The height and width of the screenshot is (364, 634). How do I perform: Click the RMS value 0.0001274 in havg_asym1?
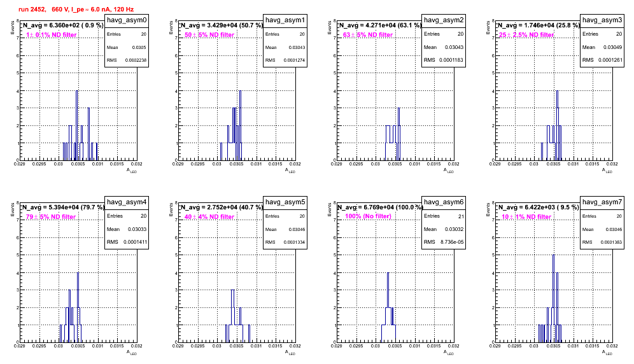point(294,60)
